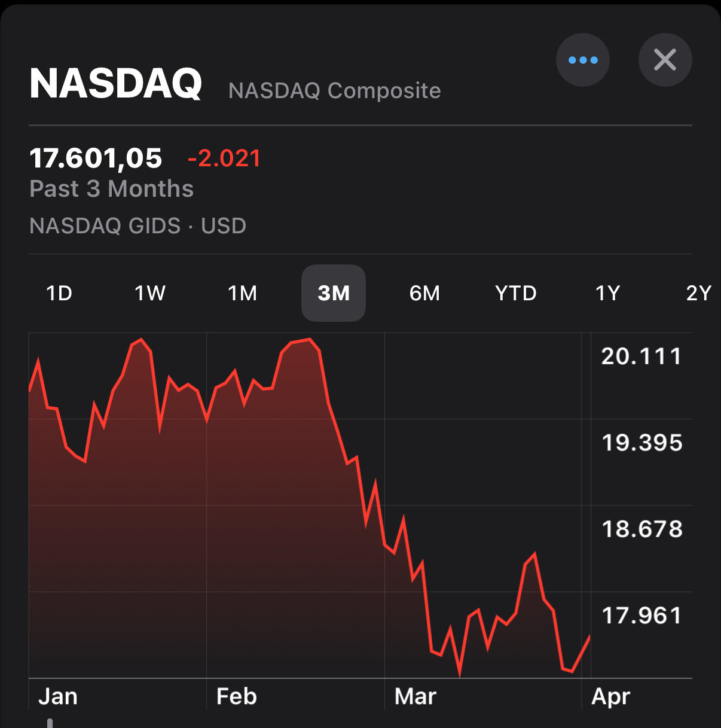Tap the NASDAQ Composite name label

pyautogui.click(x=334, y=91)
